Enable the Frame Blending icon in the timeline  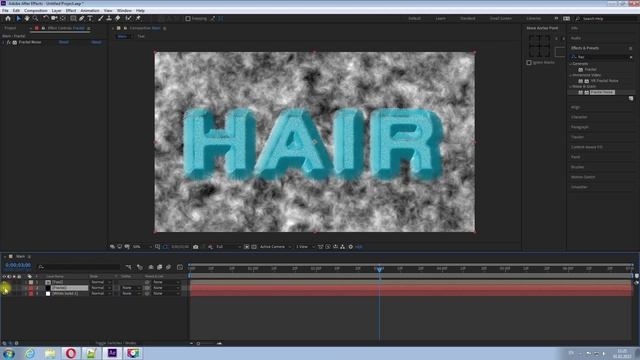click(160, 267)
